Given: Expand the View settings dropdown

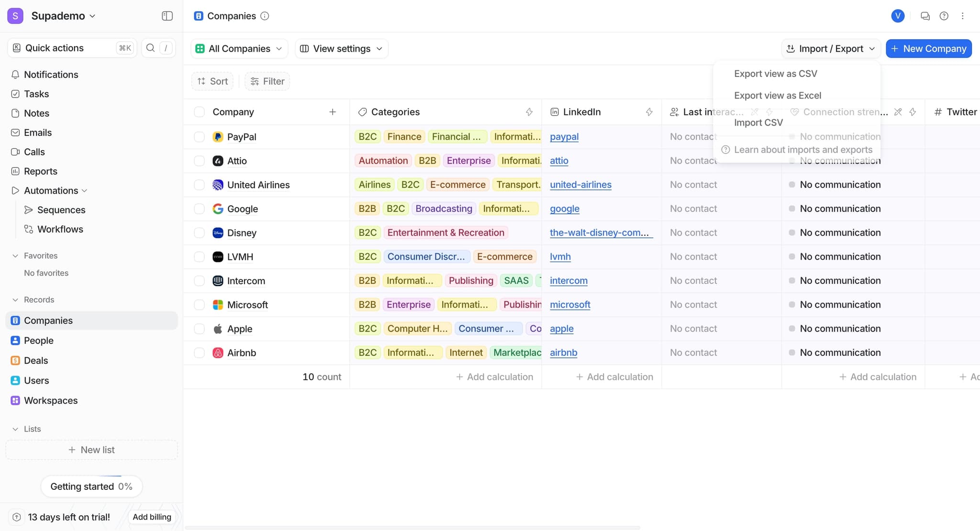Looking at the screenshot, I should pyautogui.click(x=341, y=49).
